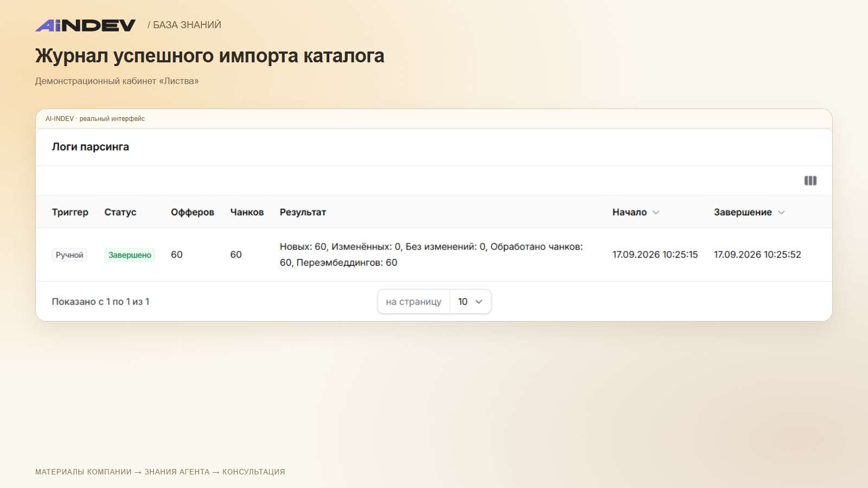The image size is (868, 488).
Task: Click the start time 17.09.2026 10:25:15
Action: coord(655,254)
